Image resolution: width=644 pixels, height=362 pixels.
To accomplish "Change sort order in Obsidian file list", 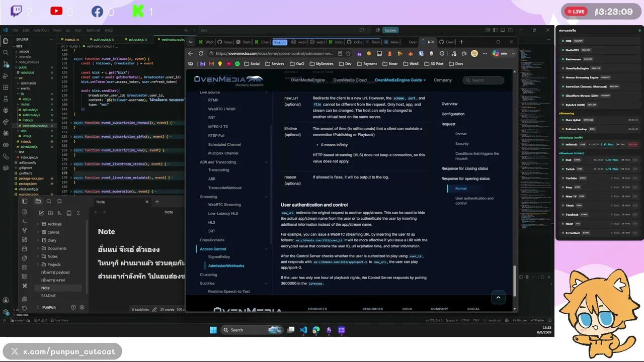I will 59,213.
